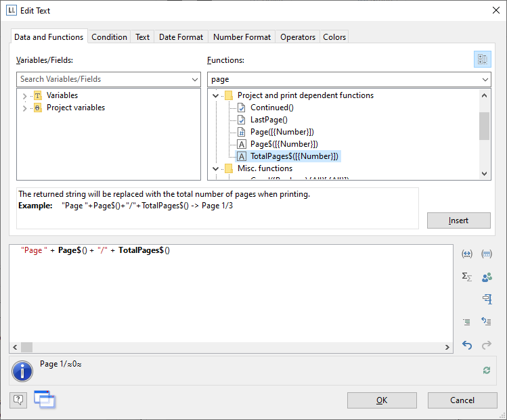
Task: Confirm the dialog with OK
Action: tap(382, 400)
